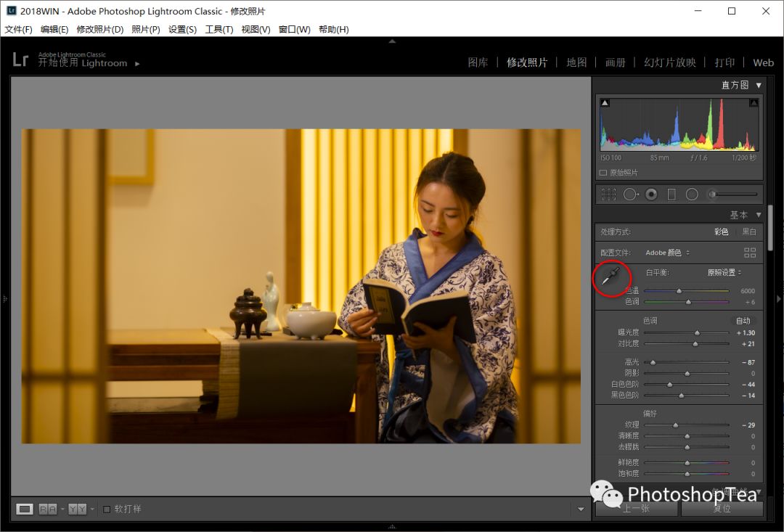
Task: Enable the 软打样 soft proofing checkbox
Action: (x=107, y=509)
